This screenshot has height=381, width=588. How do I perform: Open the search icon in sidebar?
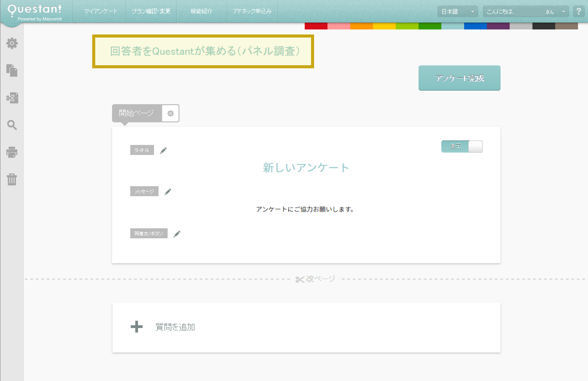[x=12, y=125]
